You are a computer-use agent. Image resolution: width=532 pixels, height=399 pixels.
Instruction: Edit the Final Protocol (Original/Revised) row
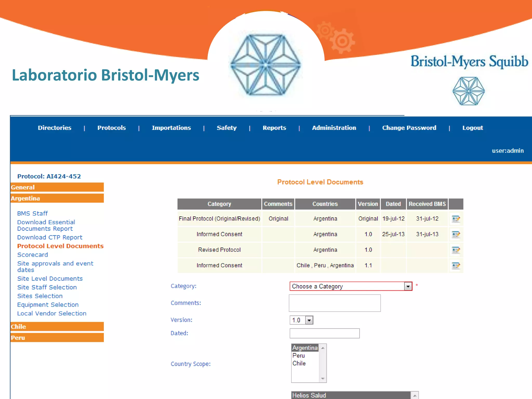[456, 219]
